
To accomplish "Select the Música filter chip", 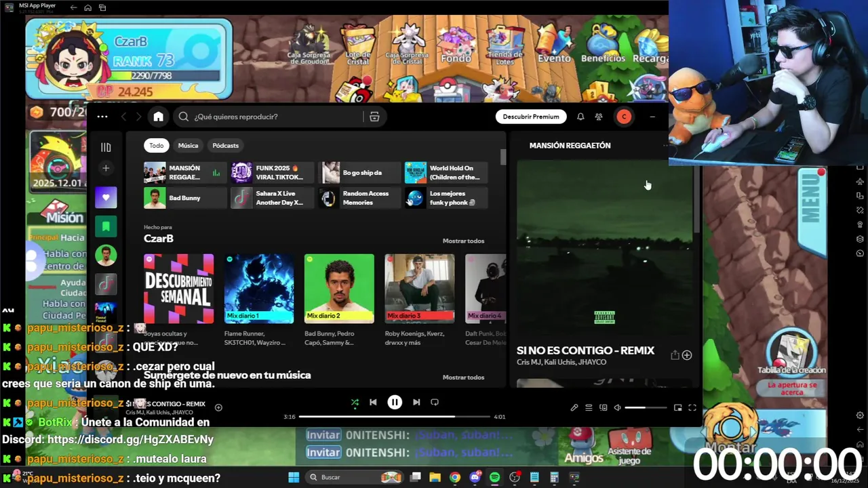I will (188, 145).
